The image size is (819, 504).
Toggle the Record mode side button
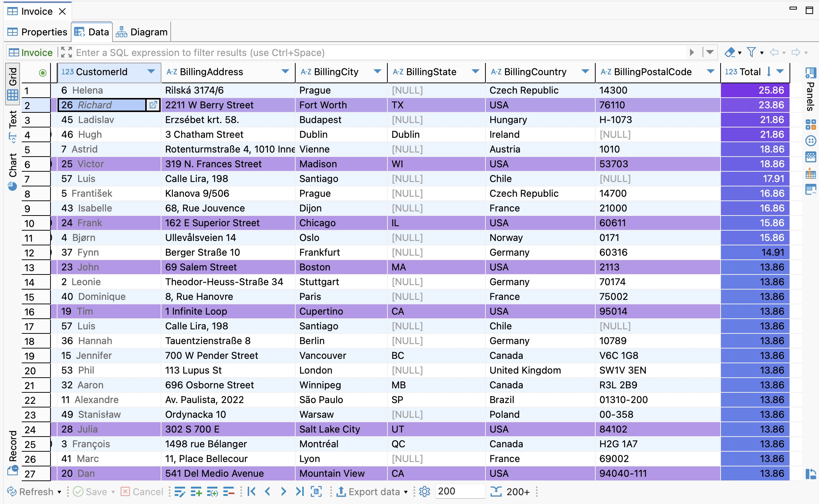[13, 451]
